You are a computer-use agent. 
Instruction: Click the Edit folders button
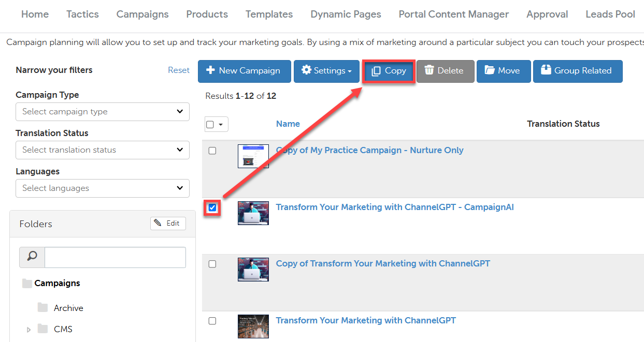168,223
